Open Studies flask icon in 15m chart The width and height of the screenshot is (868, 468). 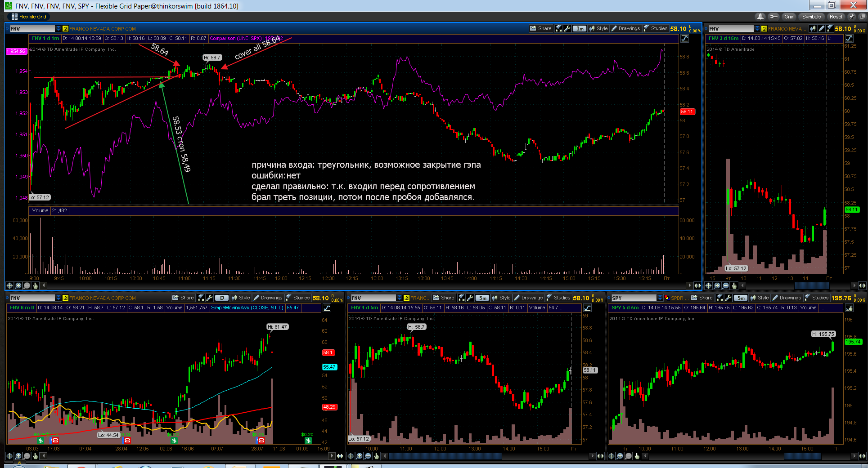pos(830,28)
